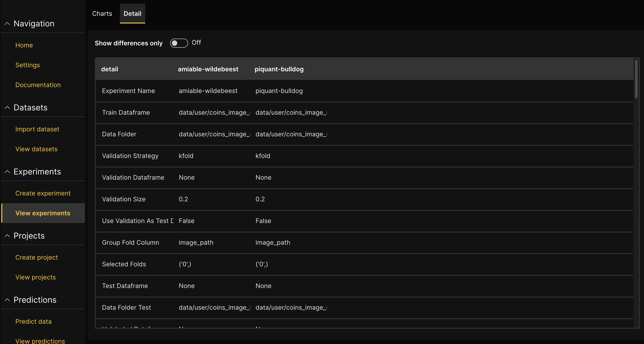644x344 pixels.
Task: Open View projects page
Action: [35, 277]
